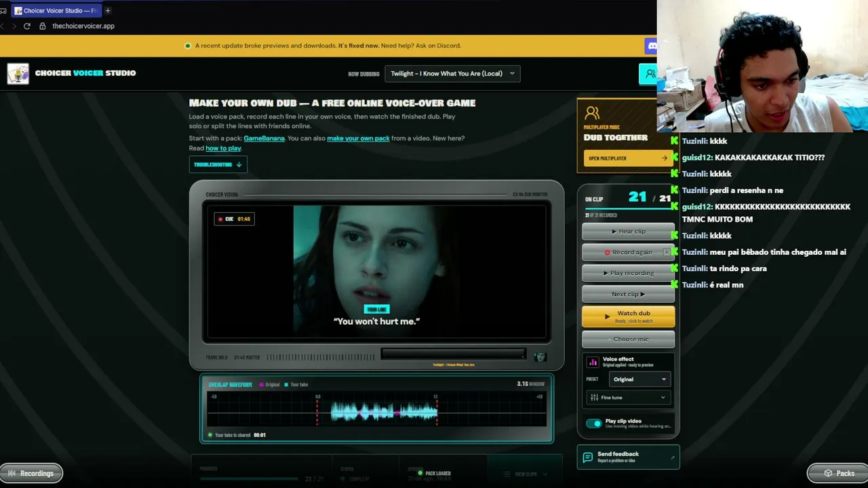This screenshot has width=868, height=488.
Task: Click the Send feedback chat icon
Action: pos(588,457)
